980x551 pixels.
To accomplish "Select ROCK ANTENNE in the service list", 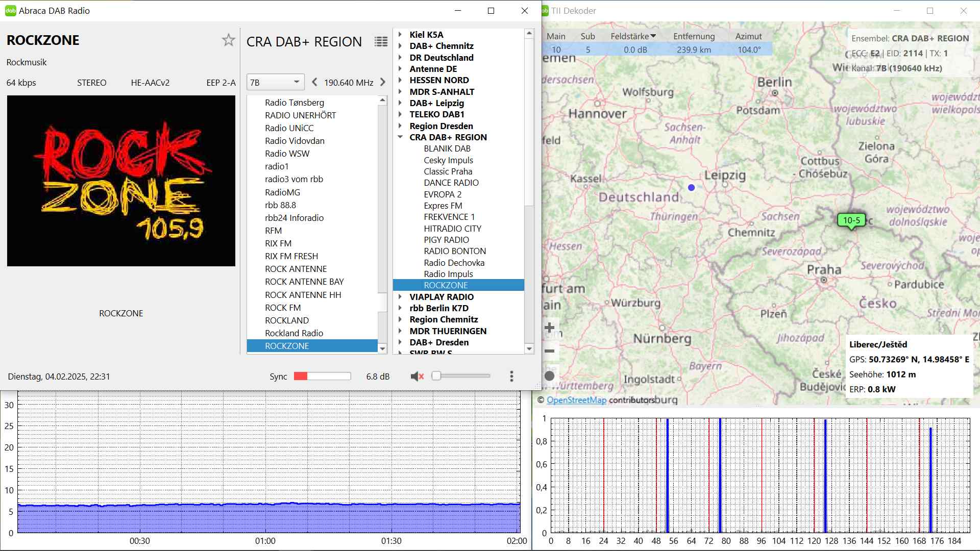I will (x=296, y=269).
